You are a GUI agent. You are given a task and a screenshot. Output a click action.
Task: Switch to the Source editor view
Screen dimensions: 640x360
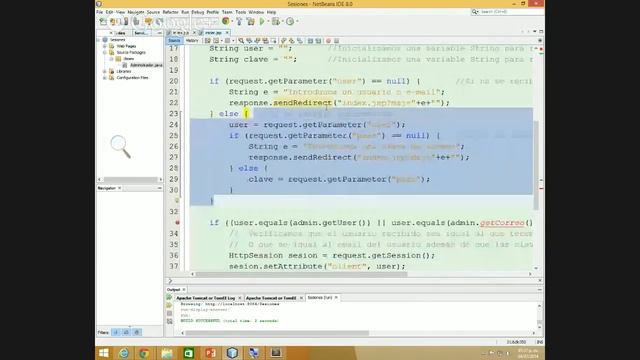click(174, 41)
